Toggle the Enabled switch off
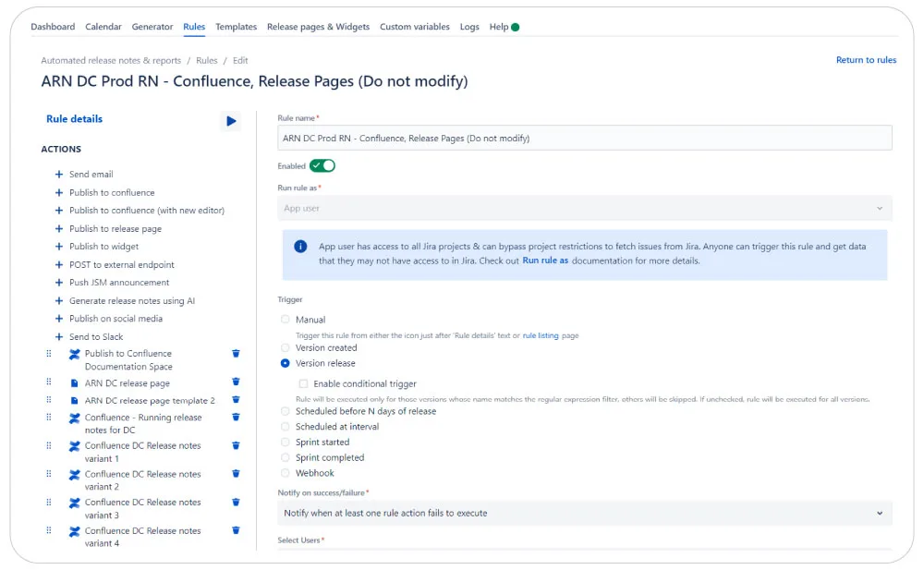This screenshot has width=924, height=570. 322,166
